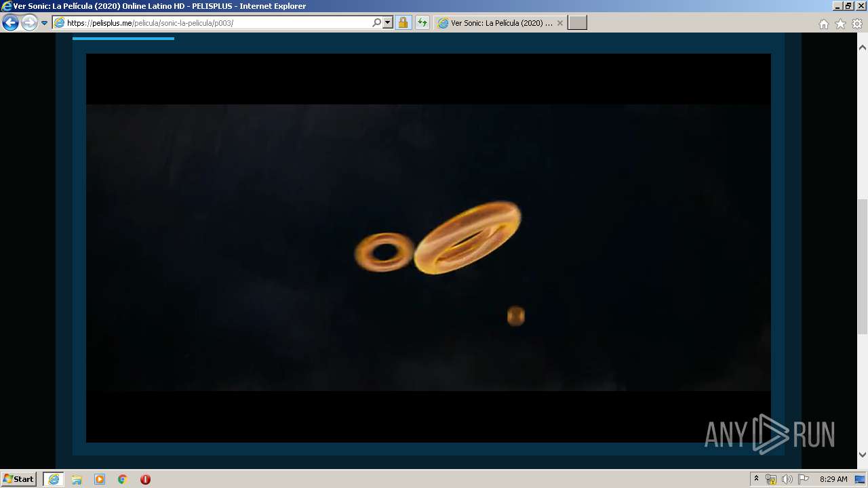Go back with the browser Back arrow
This screenshot has height=488, width=868.
[10, 23]
